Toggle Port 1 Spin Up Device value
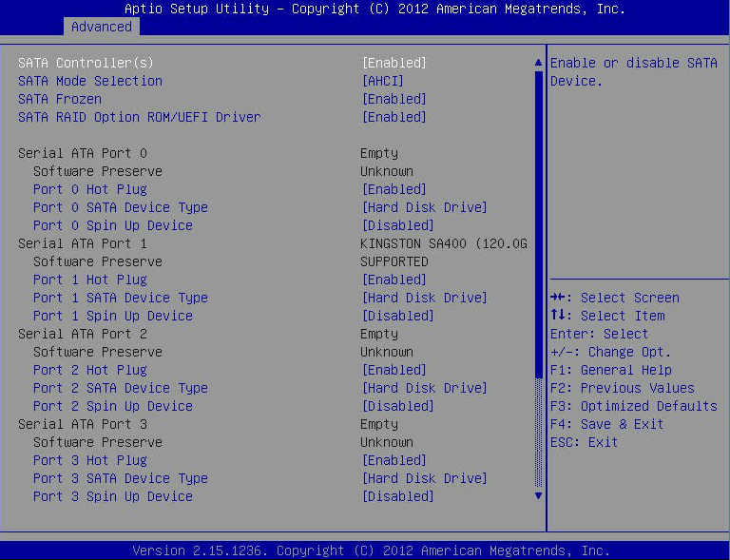Screen dimensions: 730x560 coord(397,316)
